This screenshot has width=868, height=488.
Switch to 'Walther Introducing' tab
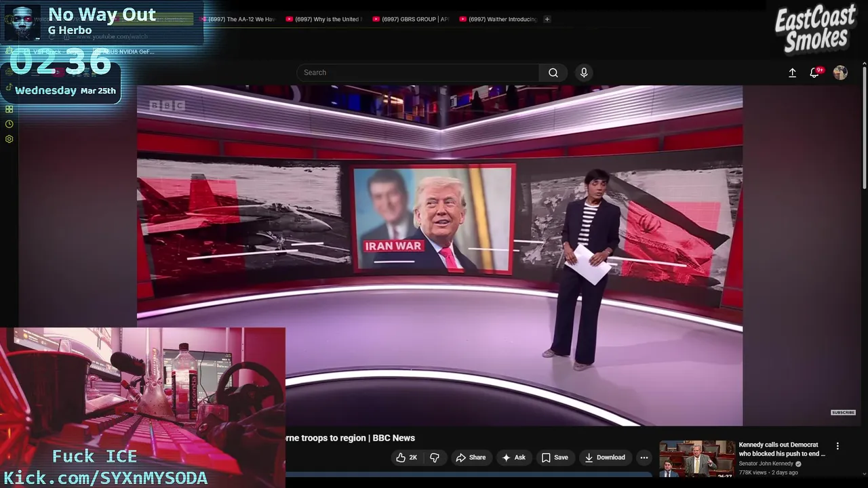498,19
